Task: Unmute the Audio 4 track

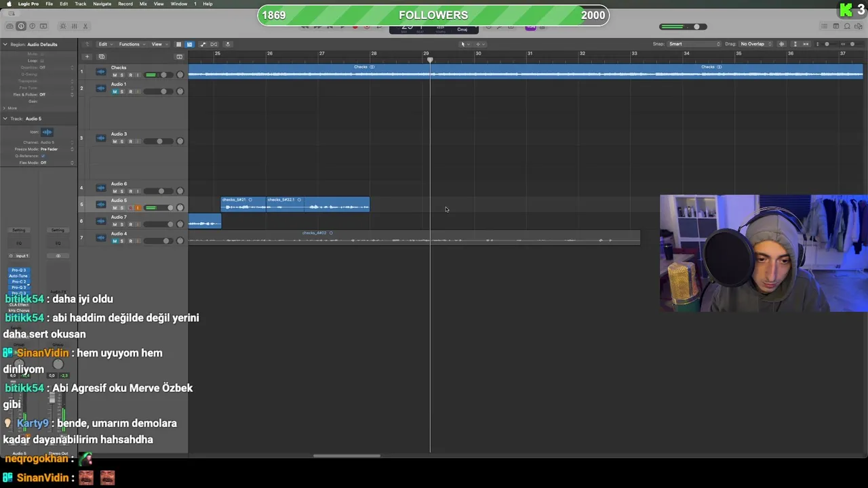Action: click(115, 241)
